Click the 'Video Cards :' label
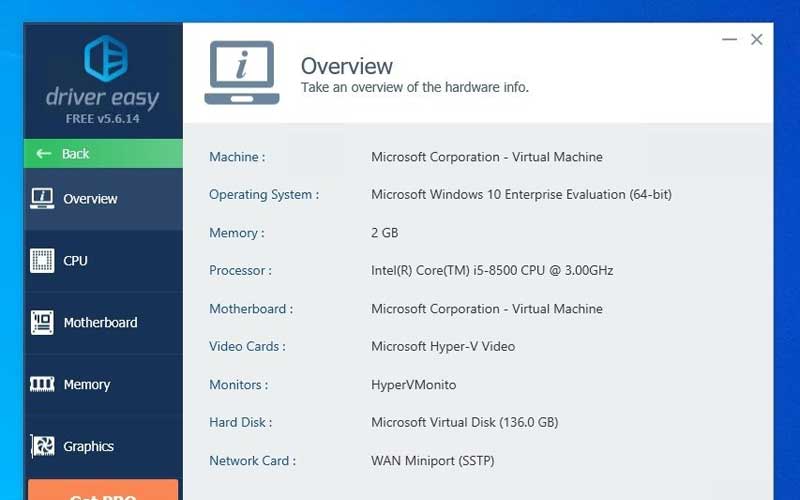 click(x=247, y=346)
